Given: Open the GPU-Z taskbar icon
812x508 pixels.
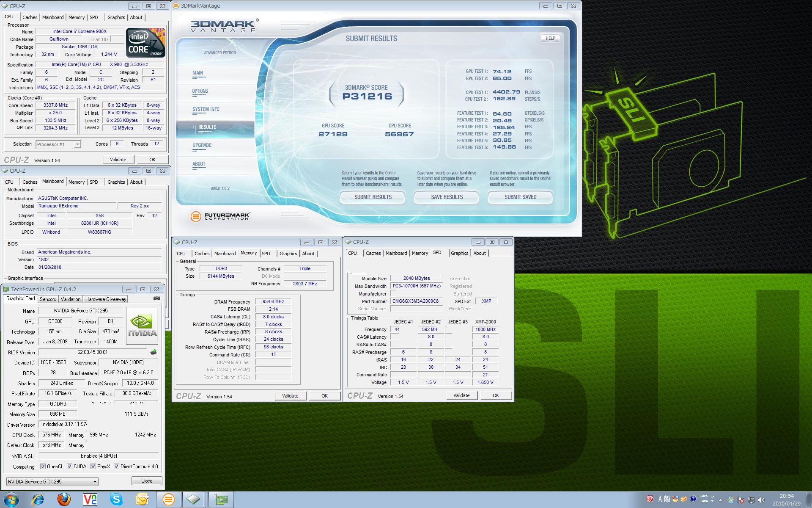Looking at the screenshot, I should [221, 500].
